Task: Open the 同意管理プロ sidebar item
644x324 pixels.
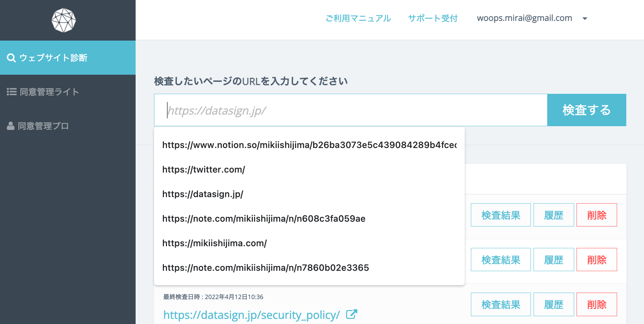Action: click(68, 126)
